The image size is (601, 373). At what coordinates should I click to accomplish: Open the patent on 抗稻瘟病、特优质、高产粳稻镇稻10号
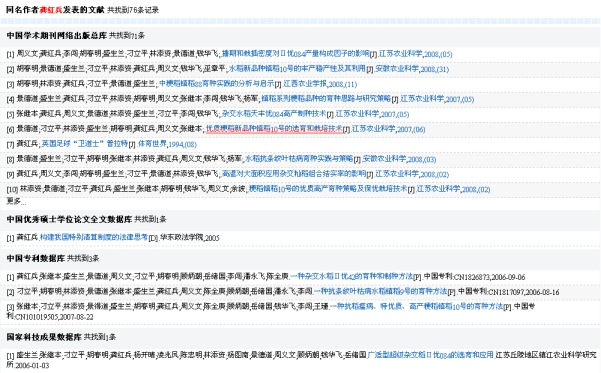(x=417, y=307)
